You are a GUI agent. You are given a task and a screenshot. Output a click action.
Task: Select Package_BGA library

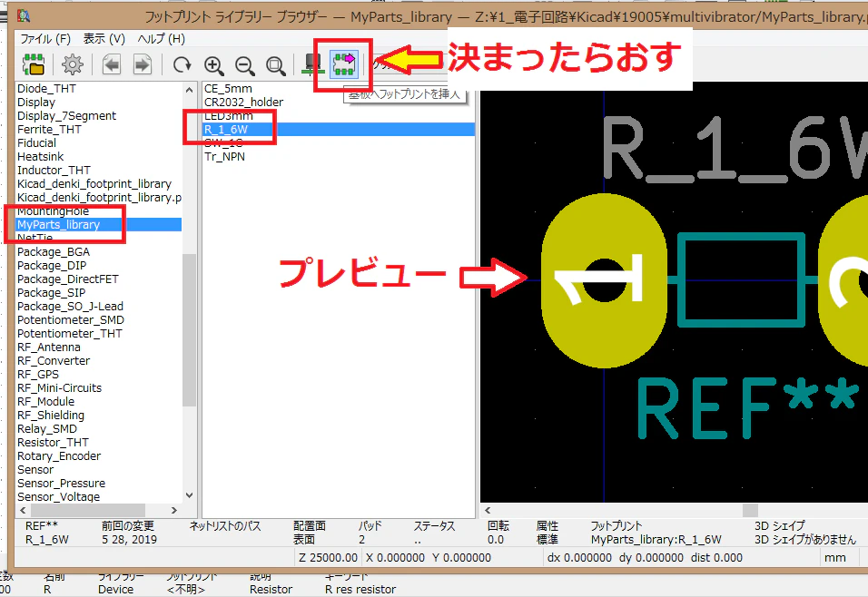54,251
